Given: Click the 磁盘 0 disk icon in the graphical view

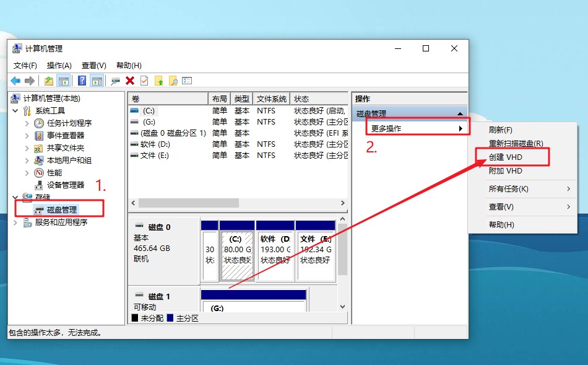Looking at the screenshot, I should tap(139, 227).
